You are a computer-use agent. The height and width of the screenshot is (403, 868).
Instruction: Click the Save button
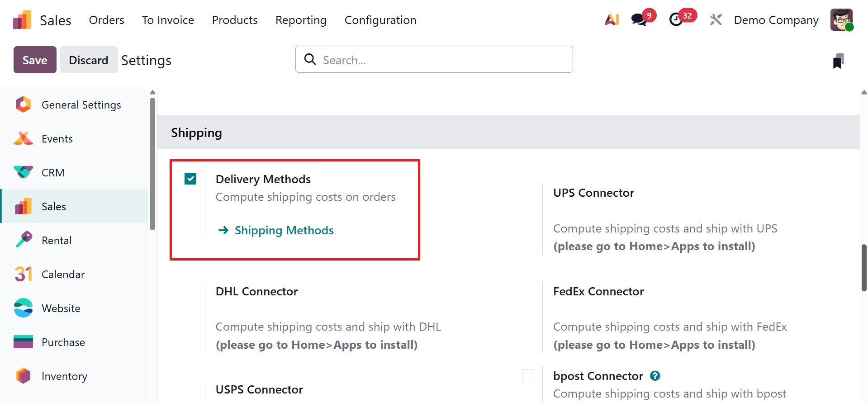[34, 59]
